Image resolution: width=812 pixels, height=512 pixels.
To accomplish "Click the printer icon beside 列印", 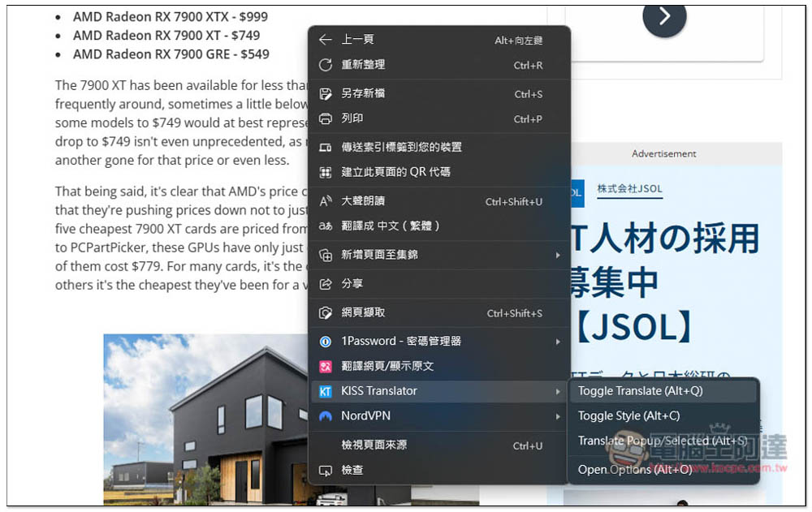I will (326, 118).
